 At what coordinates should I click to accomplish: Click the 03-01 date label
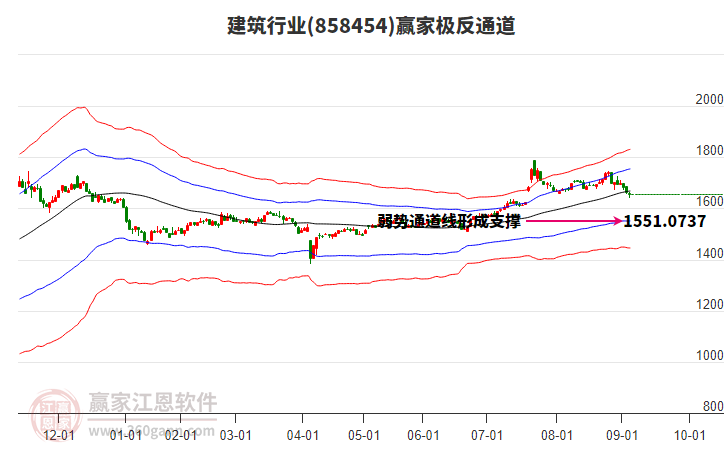[236, 435]
